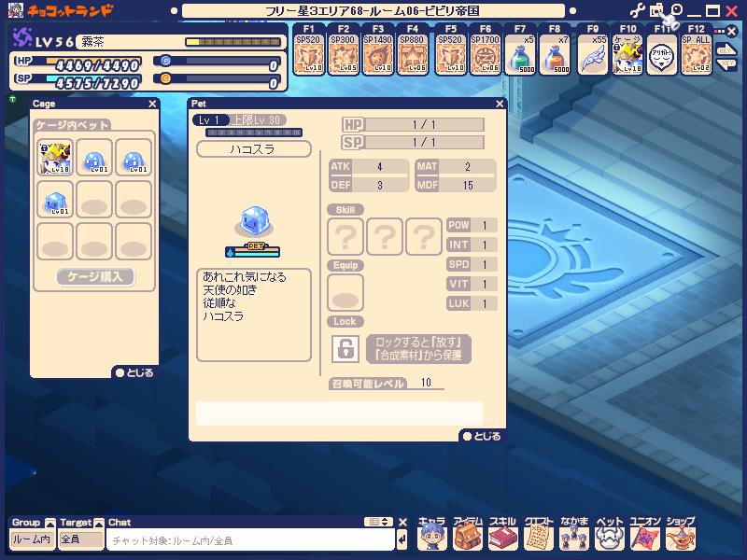The image size is (747, 560).
Task: Click the blue coin currency counter
Action: click(217, 62)
